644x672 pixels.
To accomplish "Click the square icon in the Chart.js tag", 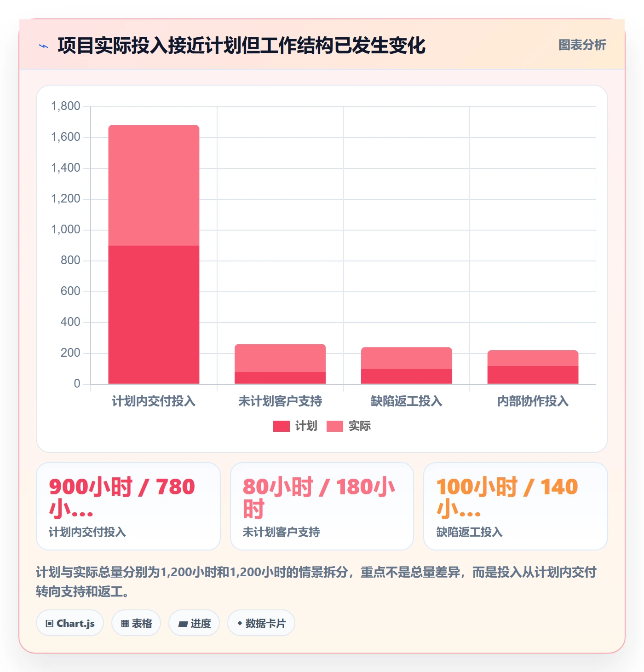I will pyautogui.click(x=50, y=624).
